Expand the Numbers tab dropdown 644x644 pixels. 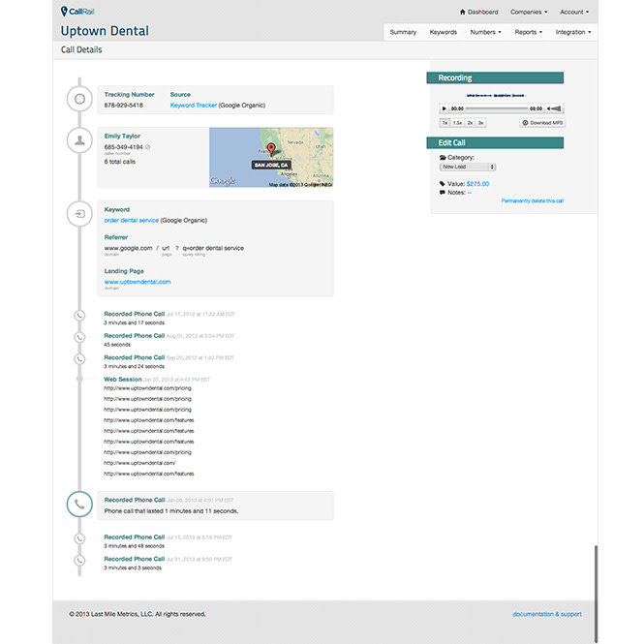click(486, 32)
